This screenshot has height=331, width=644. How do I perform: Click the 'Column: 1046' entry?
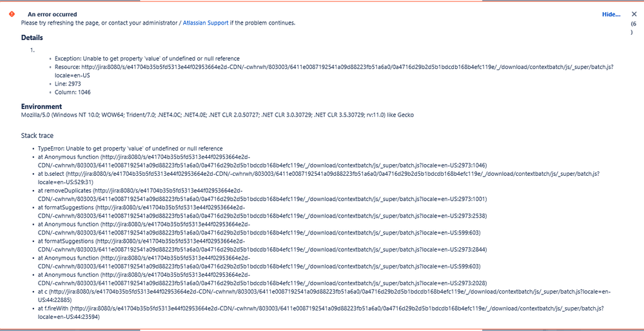[x=73, y=92]
